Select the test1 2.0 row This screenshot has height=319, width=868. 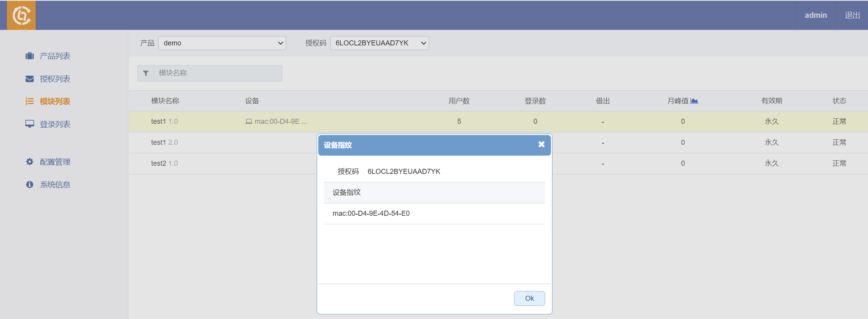[498, 142]
